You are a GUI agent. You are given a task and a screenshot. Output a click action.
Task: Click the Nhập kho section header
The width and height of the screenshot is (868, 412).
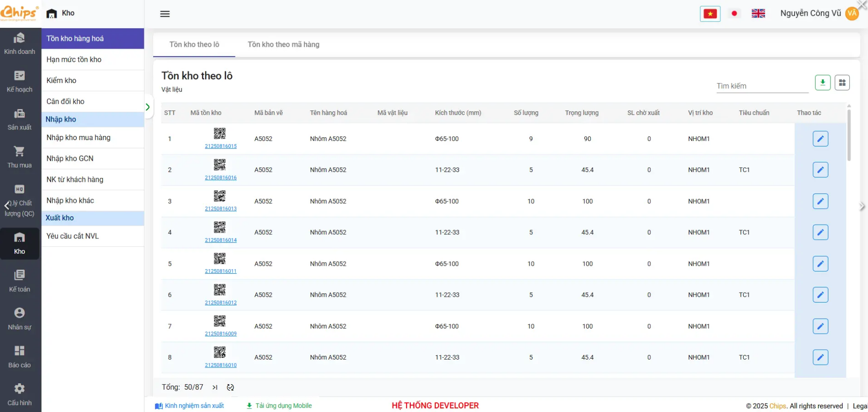point(93,119)
